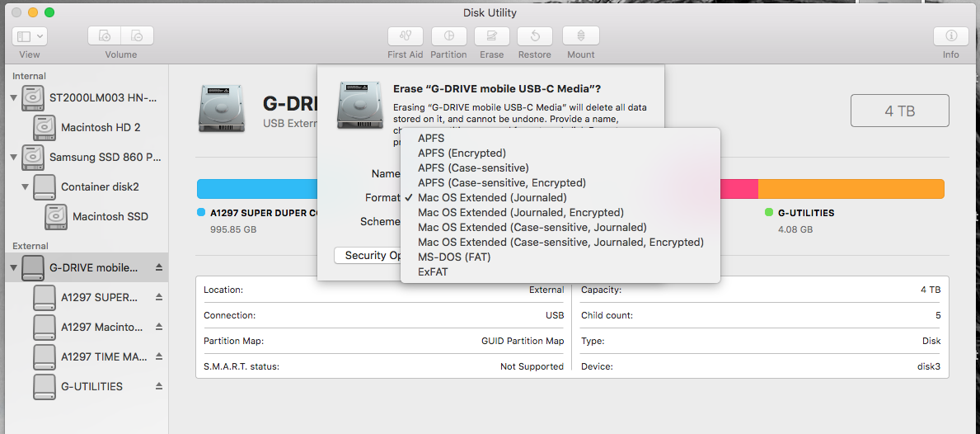Select Container disk2 in sidebar
980x434 pixels.
coord(86,186)
